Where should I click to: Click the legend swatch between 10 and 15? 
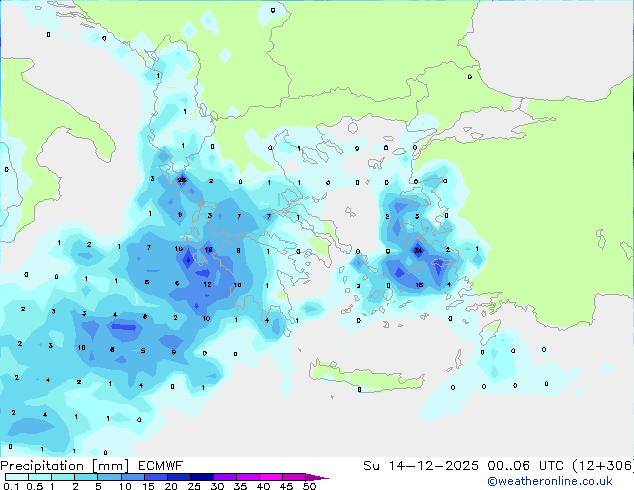(132, 477)
